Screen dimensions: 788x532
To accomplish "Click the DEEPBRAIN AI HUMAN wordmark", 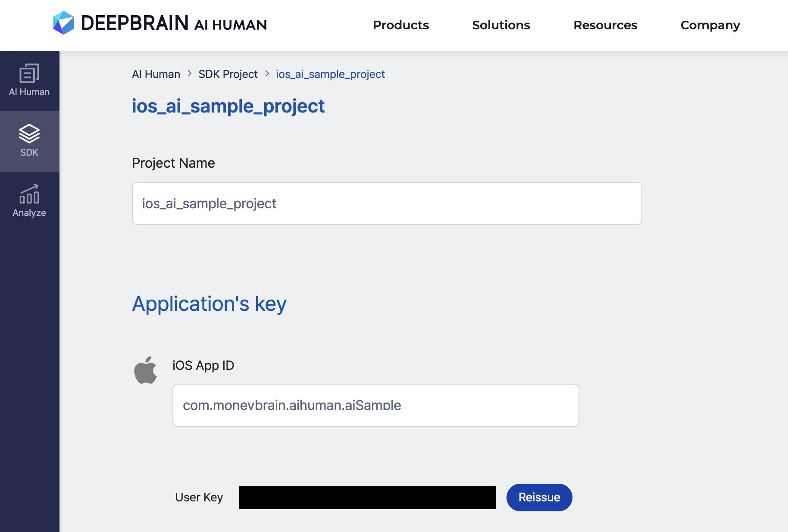I will (174, 23).
